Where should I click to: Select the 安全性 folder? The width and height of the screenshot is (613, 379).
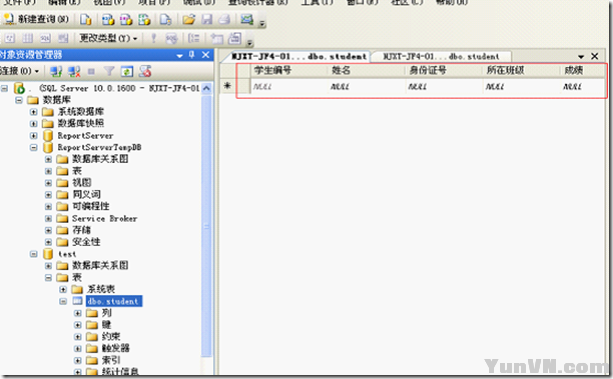86,242
